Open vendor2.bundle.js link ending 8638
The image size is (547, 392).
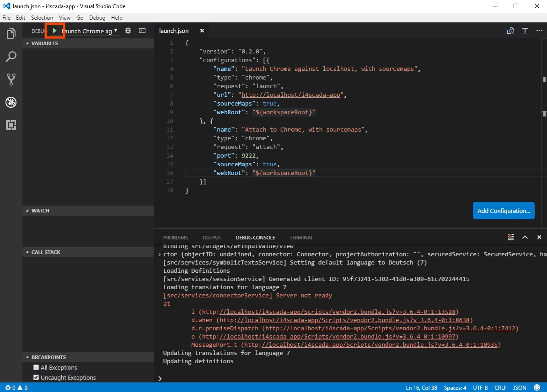pyautogui.click(x=353, y=320)
